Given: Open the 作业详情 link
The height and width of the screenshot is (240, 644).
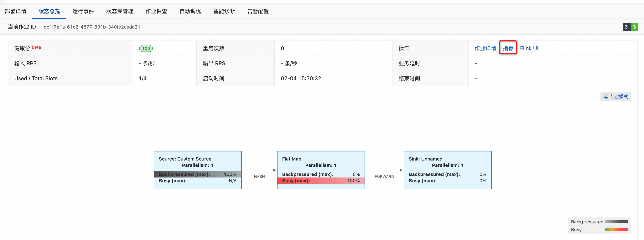Looking at the screenshot, I should (x=485, y=48).
